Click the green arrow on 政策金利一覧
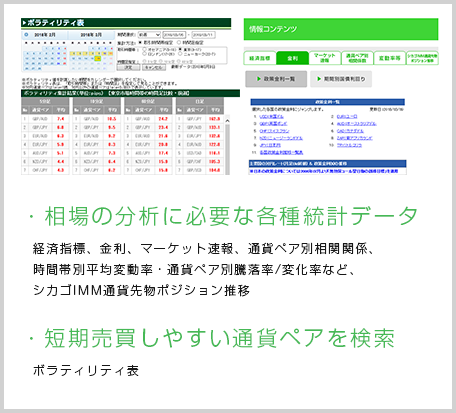Viewport: 456px width, 413px height. pyautogui.click(x=259, y=79)
